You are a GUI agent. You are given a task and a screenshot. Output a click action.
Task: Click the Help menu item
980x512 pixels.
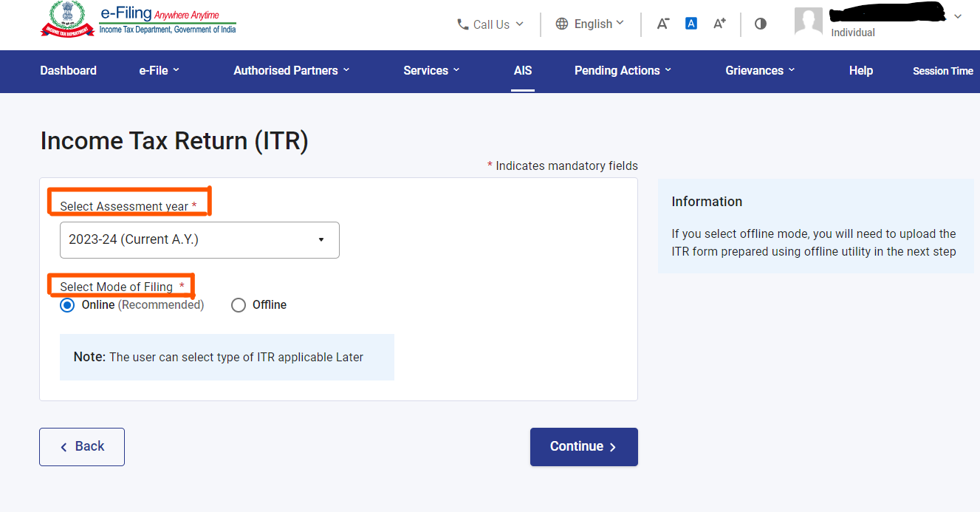pos(860,70)
